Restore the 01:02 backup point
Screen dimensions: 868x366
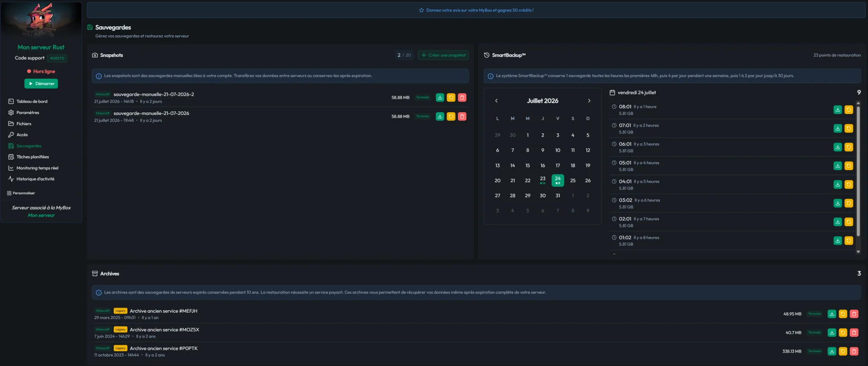(849, 241)
